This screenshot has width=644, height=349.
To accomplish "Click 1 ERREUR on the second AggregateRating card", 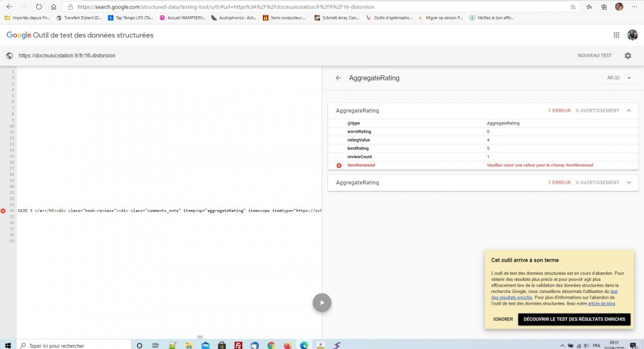I will [560, 182].
